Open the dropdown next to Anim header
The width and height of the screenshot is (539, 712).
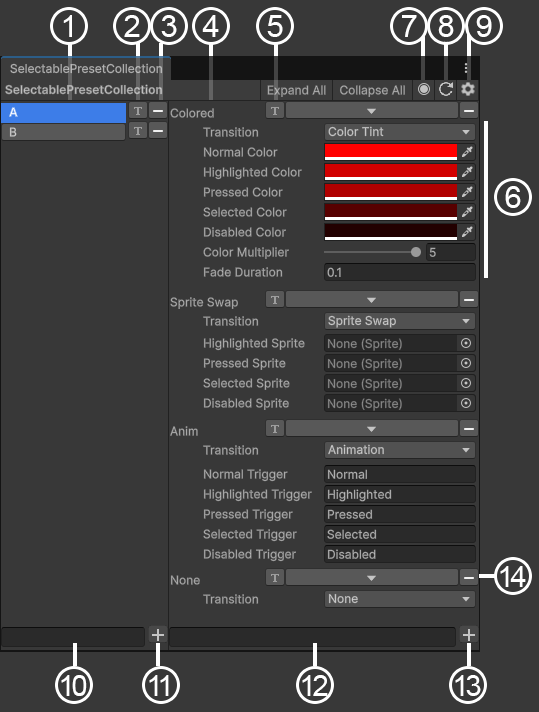[x=371, y=429]
